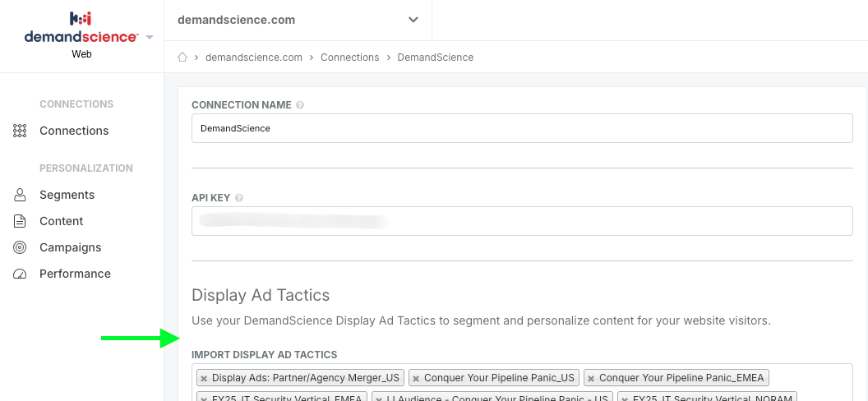
Task: Click help icon next to API Key
Action: point(239,198)
